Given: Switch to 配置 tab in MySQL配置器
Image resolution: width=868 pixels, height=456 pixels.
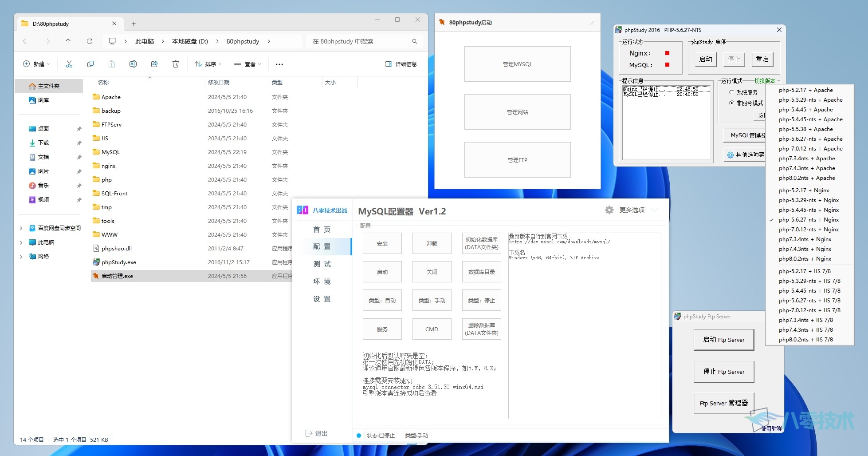Looking at the screenshot, I should coord(322,246).
